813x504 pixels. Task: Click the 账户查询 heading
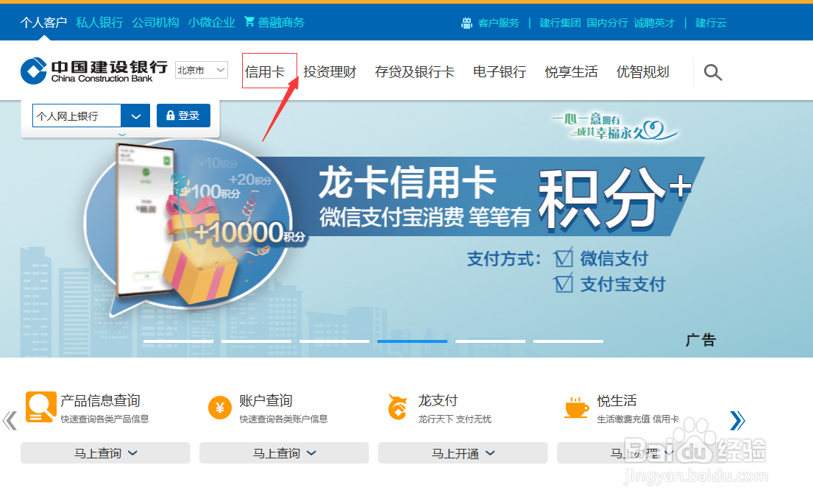click(266, 400)
